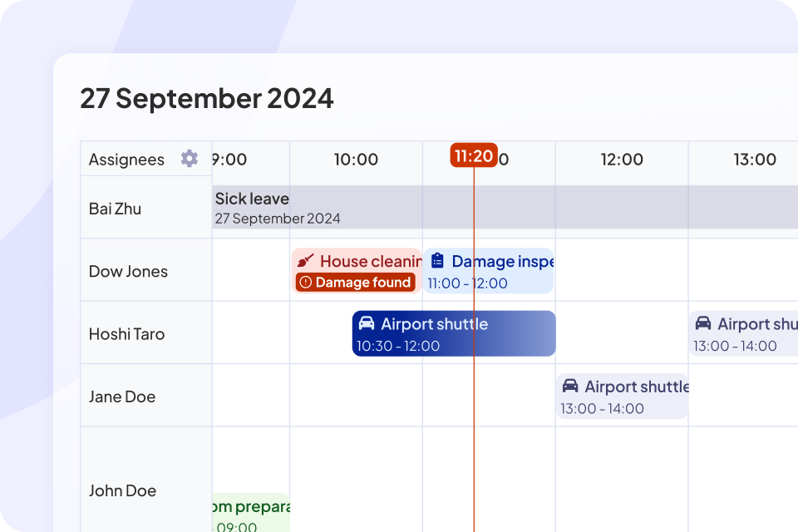Click the alert icon in Damage found badge

pos(305,283)
